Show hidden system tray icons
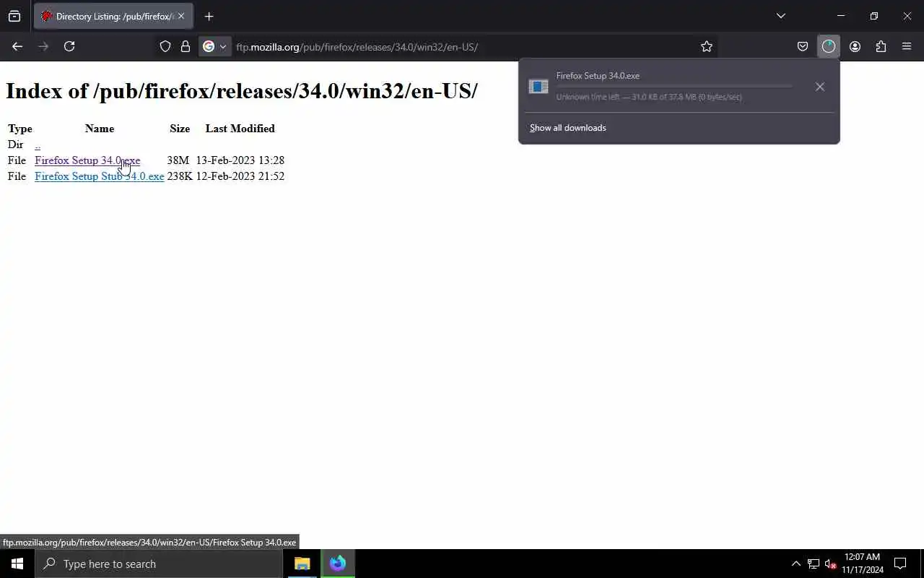Viewport: 924px width, 578px height. (796, 564)
